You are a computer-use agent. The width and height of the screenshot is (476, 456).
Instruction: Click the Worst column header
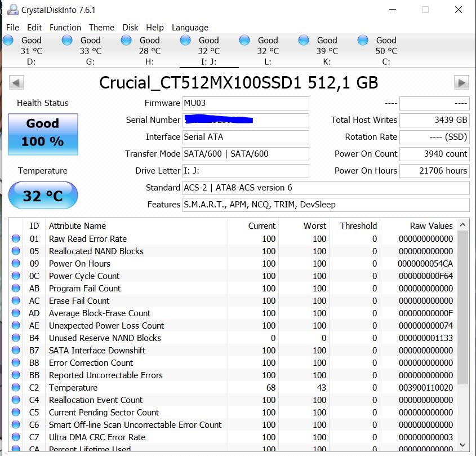click(x=304, y=226)
